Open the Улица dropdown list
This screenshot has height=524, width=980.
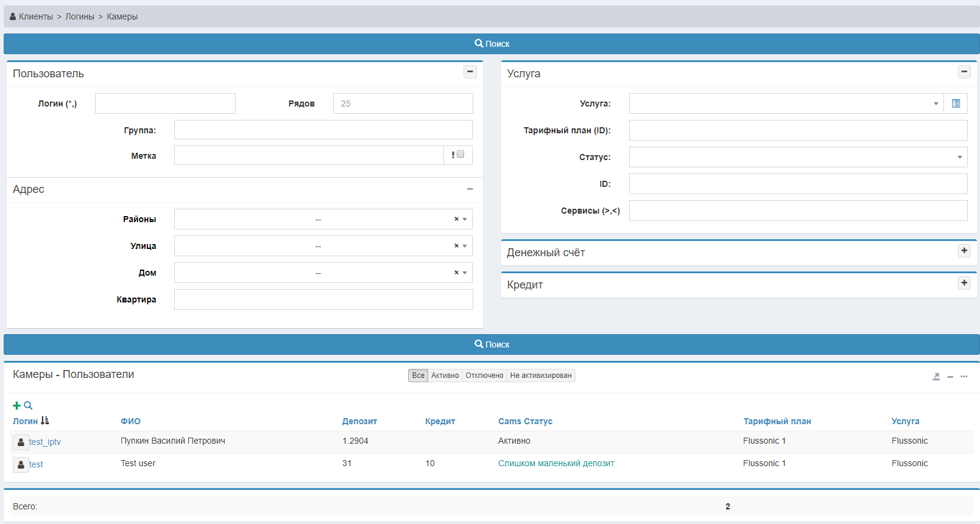pos(465,246)
